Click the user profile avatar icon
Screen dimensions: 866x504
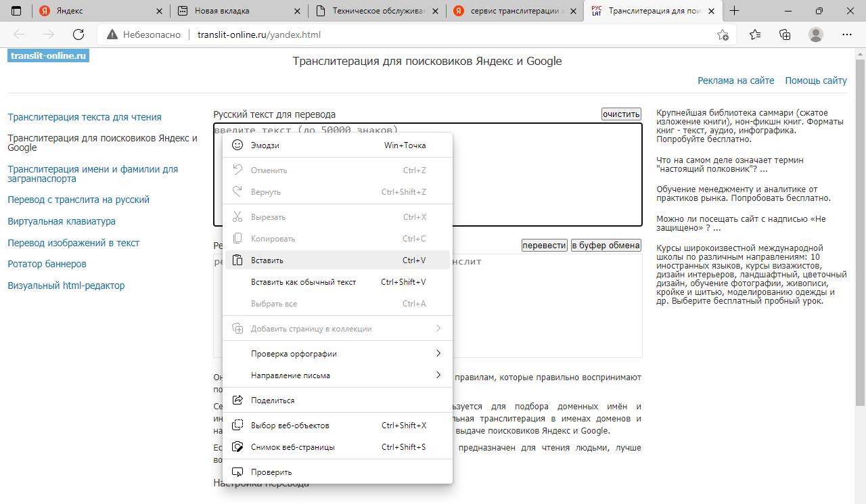click(816, 35)
